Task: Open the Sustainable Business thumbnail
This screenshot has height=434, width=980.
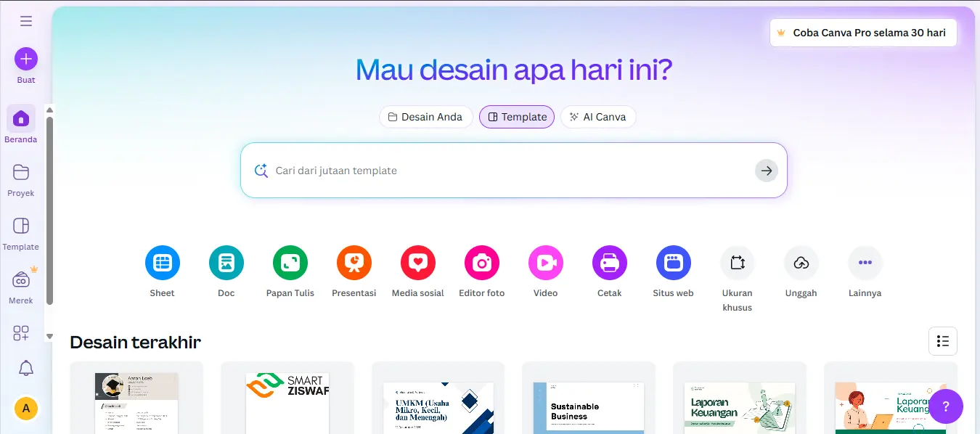Action: pyautogui.click(x=589, y=398)
